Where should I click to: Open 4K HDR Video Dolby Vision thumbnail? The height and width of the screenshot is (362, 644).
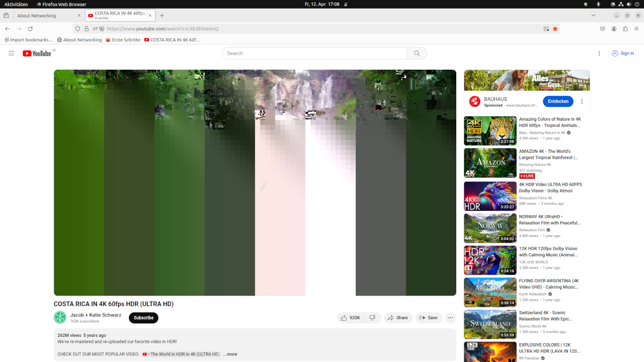(491, 196)
